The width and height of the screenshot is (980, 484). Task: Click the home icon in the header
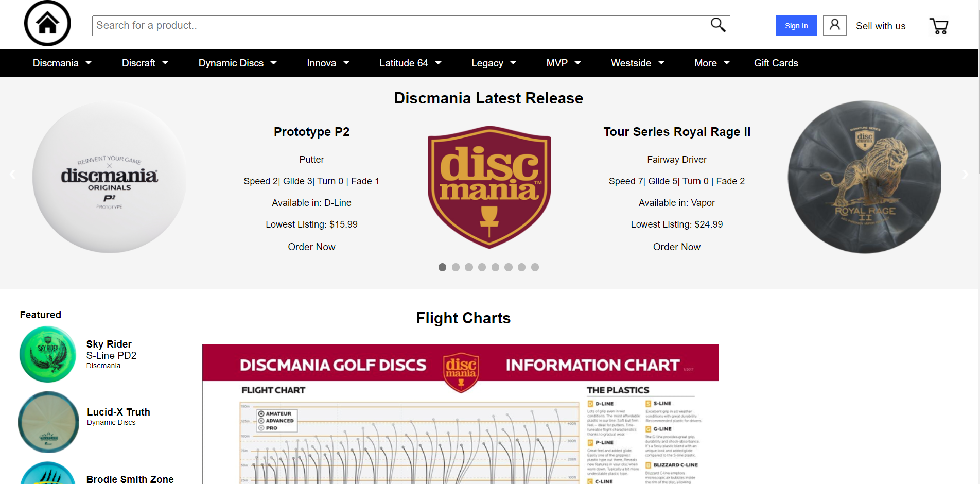47,23
